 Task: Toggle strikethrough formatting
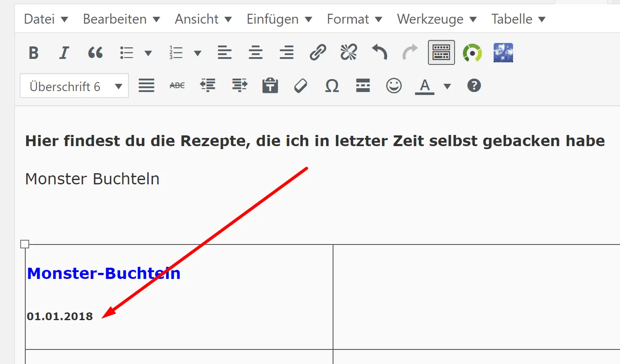point(177,86)
